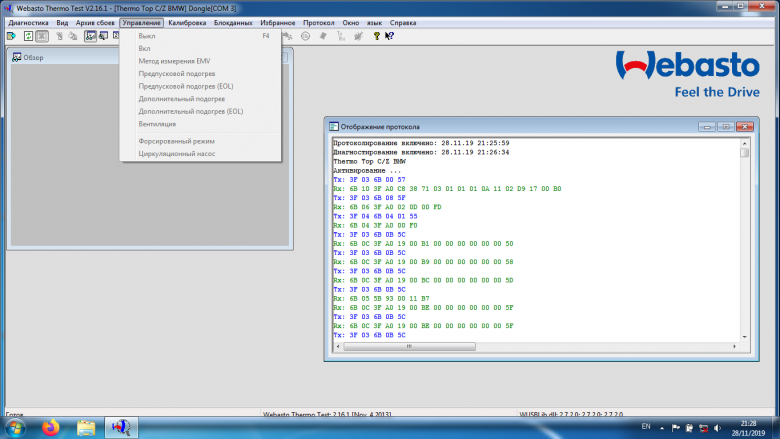Screen dimensions: 780x439
Task: Click the "Активирование ..." protocol line
Action: pos(367,171)
